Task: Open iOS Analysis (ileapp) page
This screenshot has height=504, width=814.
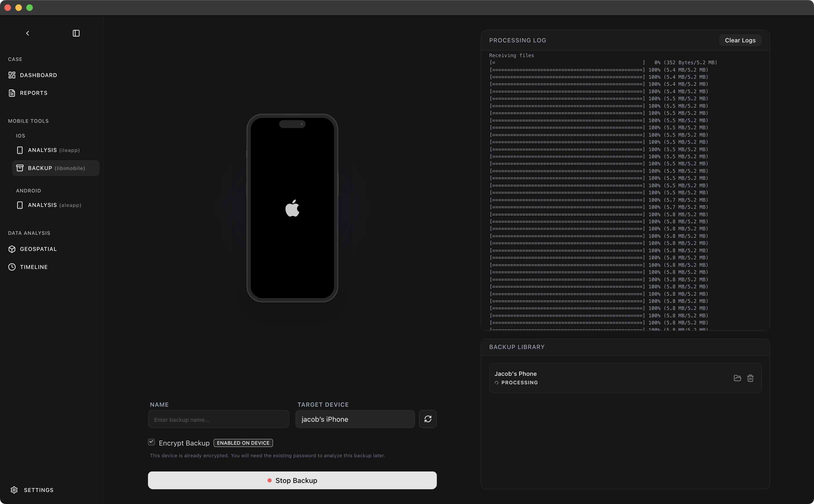Action: pos(56,150)
